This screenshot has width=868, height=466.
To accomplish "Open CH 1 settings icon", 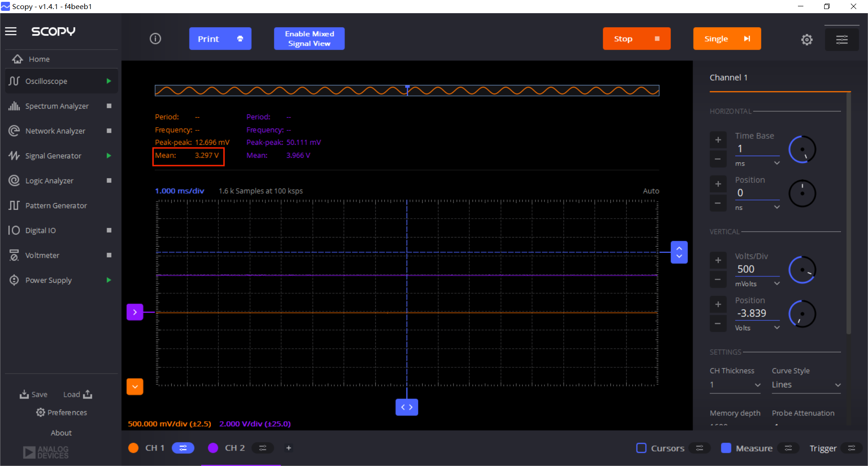I will click(x=183, y=448).
